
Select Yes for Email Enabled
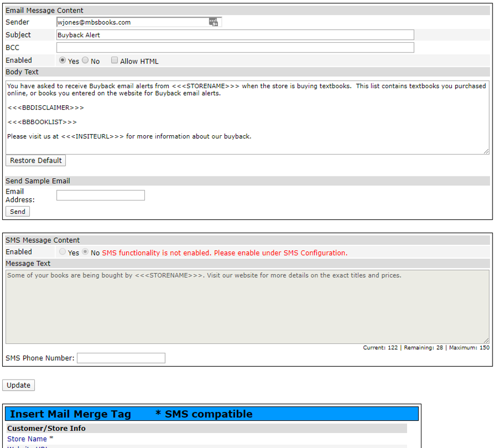click(62, 61)
